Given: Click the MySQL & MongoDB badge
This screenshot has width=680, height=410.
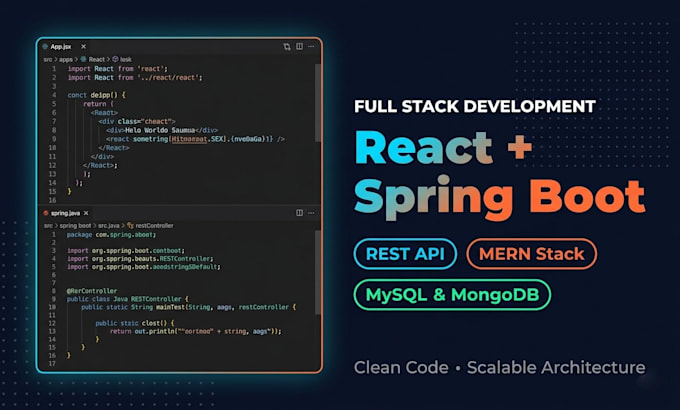Looking at the screenshot, I should tap(452, 295).
